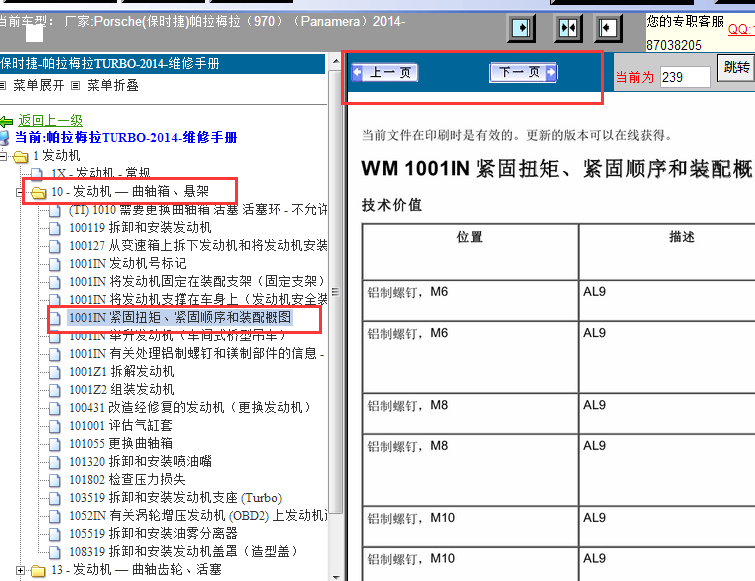Open 100127 从变速箱上拆下发动机 entry

click(198, 245)
